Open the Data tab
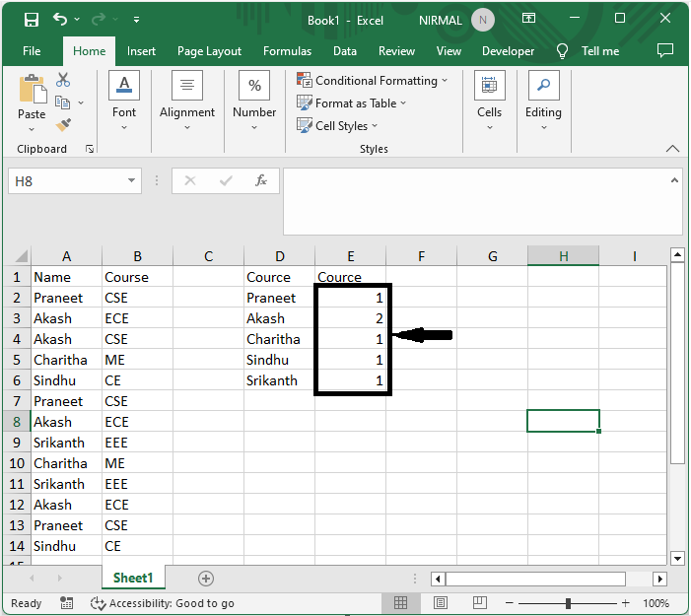This screenshot has width=691, height=616. coord(345,51)
